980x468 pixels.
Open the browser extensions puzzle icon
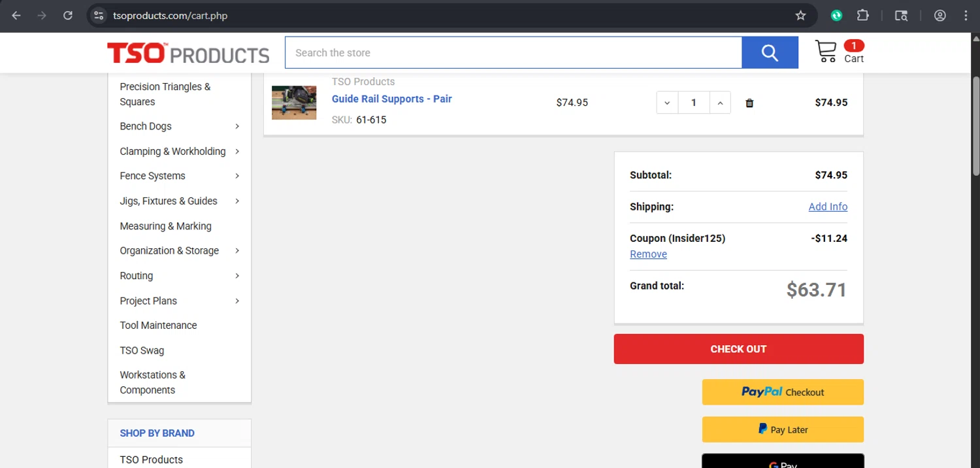coord(863,16)
